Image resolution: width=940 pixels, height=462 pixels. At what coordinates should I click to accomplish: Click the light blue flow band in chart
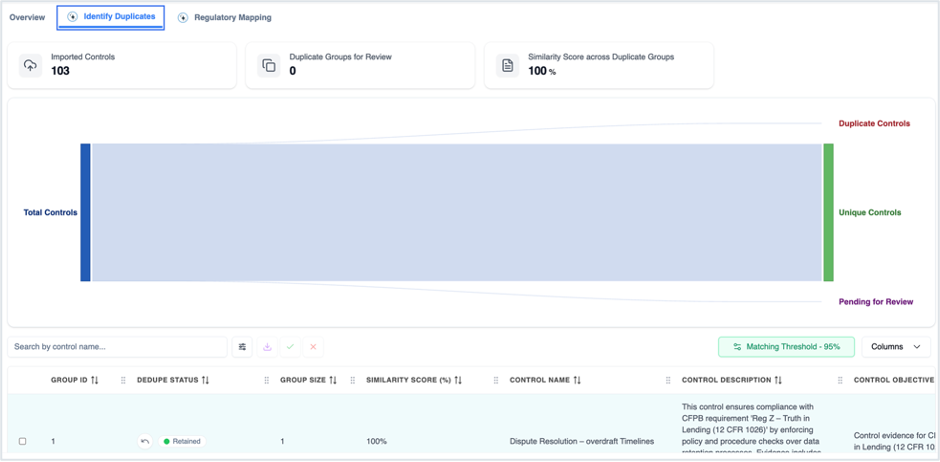tap(457, 212)
